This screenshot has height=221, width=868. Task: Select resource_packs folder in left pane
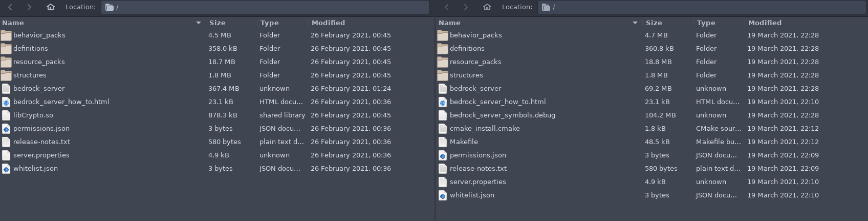pyautogui.click(x=39, y=62)
